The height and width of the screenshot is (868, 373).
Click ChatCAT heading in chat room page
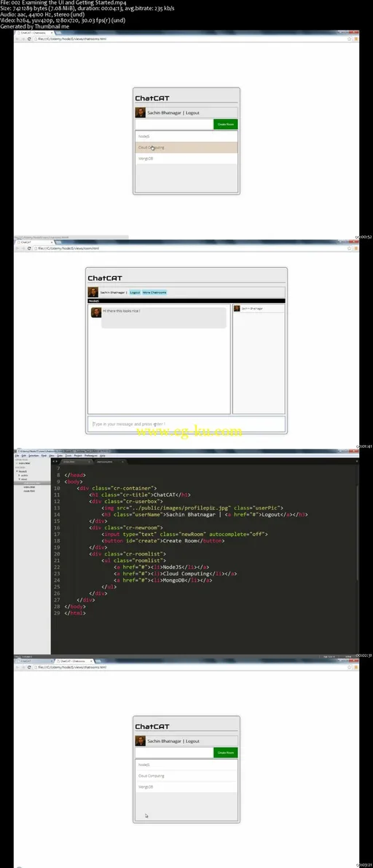coord(105,278)
